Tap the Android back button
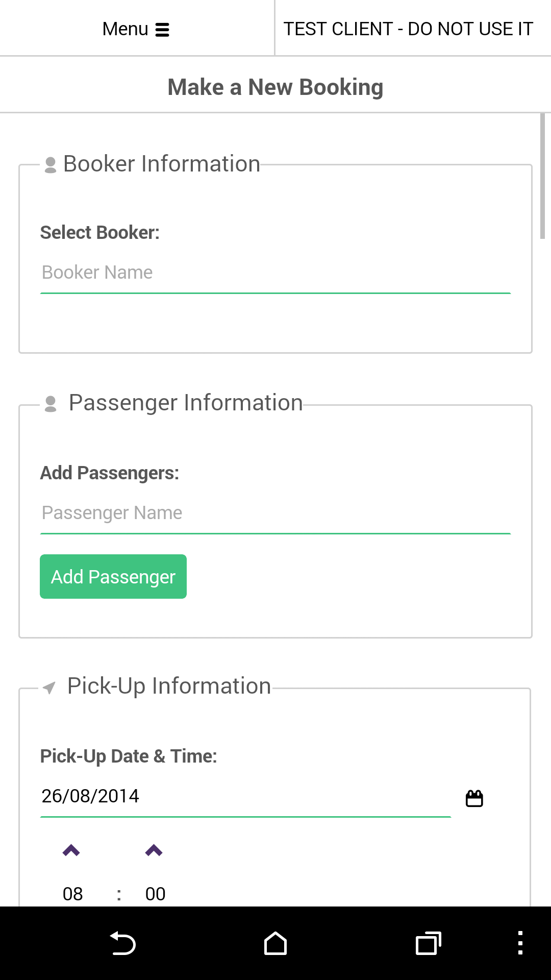 123,943
